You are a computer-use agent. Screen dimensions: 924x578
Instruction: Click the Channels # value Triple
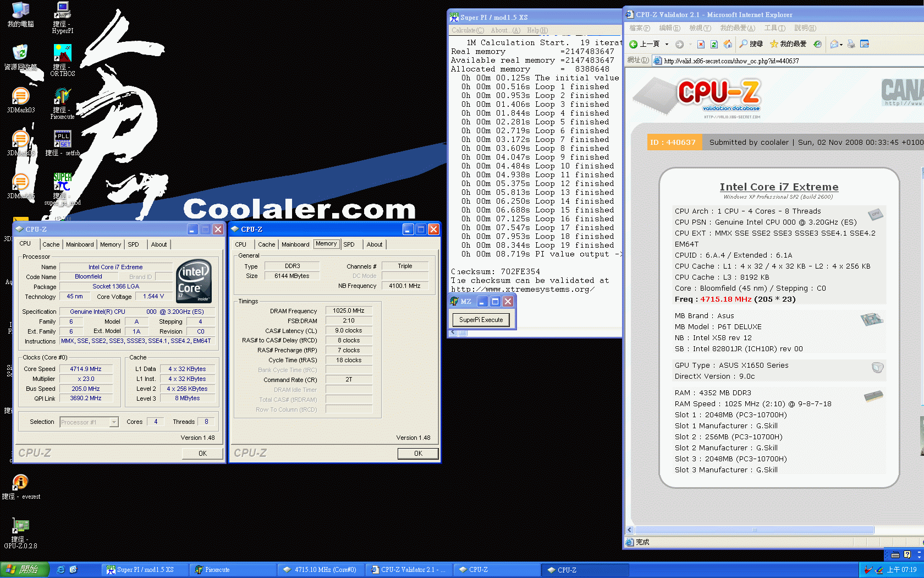(405, 266)
